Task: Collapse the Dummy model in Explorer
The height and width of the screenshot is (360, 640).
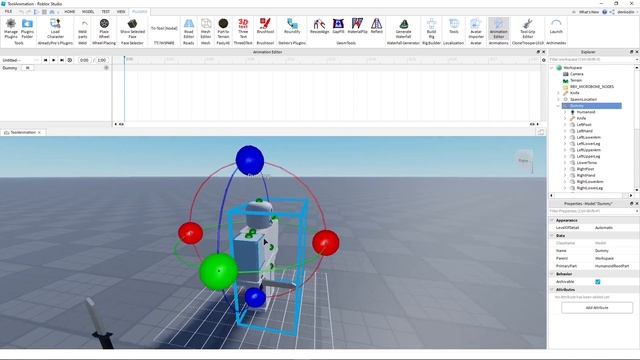Action: 558,106
